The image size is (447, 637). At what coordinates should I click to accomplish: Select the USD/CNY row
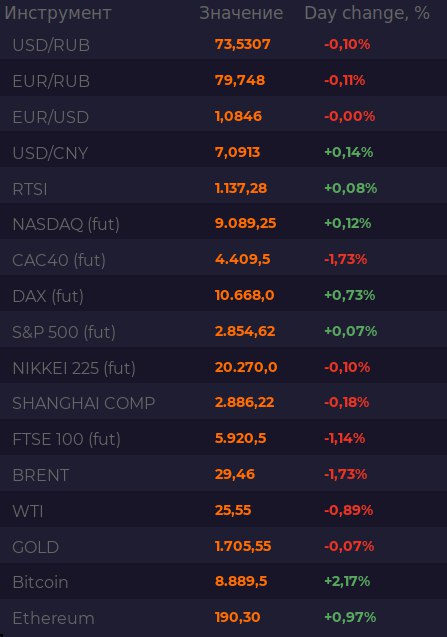coord(224,152)
